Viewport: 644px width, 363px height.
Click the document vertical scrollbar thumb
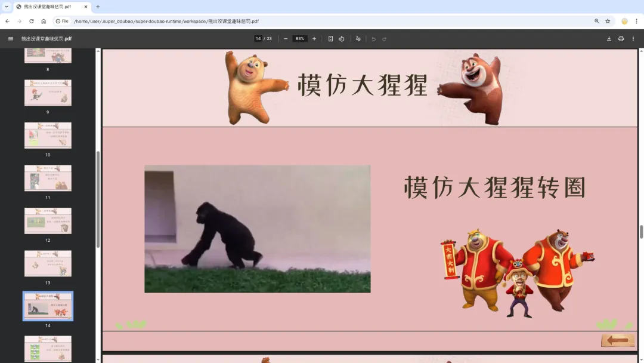coord(641,232)
